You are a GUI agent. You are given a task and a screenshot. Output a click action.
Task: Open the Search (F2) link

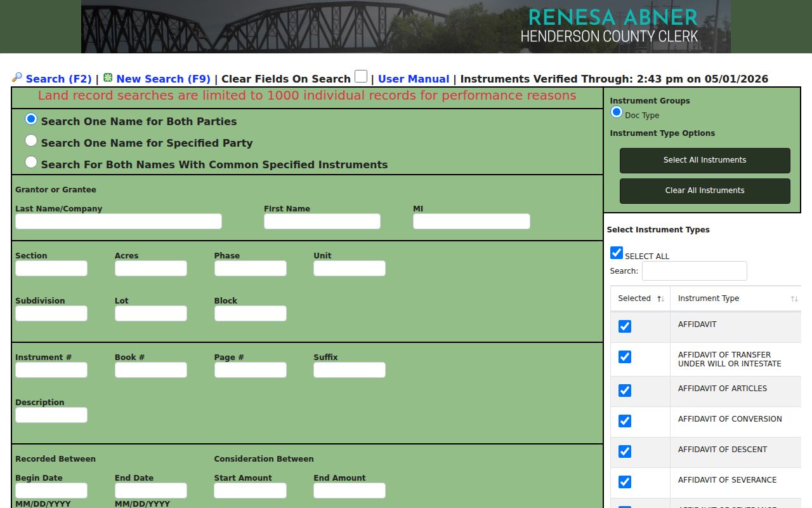pyautogui.click(x=59, y=79)
